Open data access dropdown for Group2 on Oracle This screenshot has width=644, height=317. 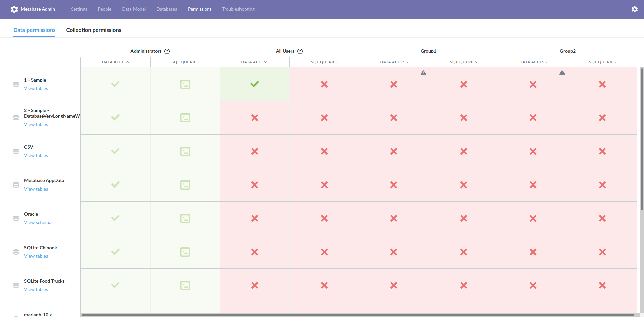tap(533, 218)
